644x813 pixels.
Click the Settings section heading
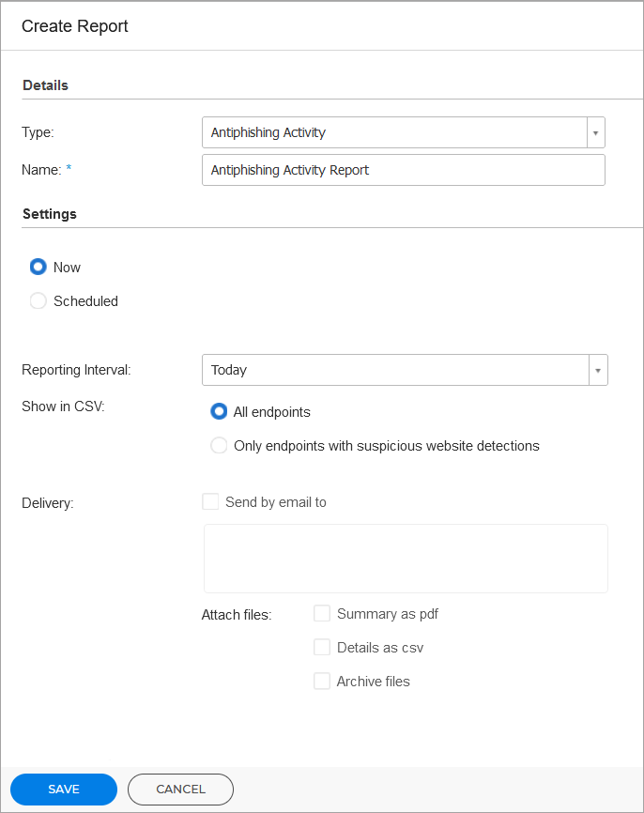click(x=50, y=214)
